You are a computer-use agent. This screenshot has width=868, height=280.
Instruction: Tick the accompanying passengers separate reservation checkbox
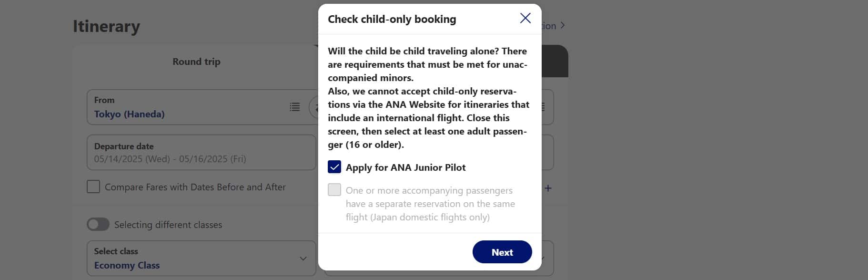pyautogui.click(x=334, y=190)
